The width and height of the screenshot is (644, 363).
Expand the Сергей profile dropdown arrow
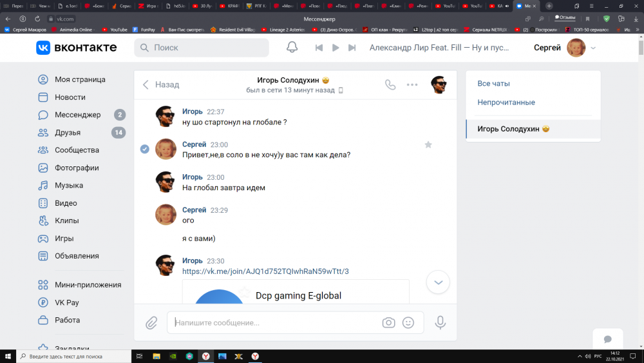pyautogui.click(x=593, y=48)
